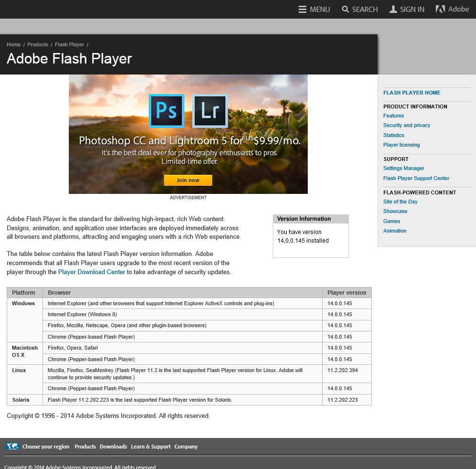Click the Lightroom Lr icon in ad
This screenshot has width=476, height=469.
click(x=210, y=111)
